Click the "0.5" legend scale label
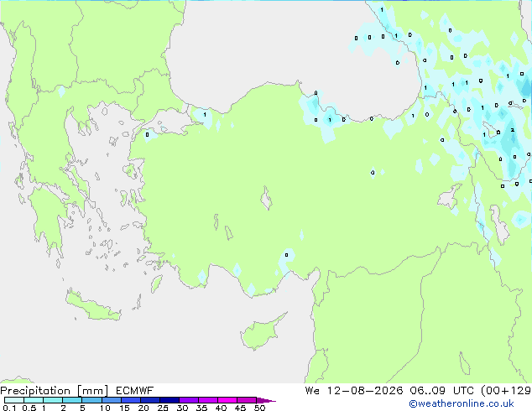The height and width of the screenshot is (411, 532). click(29, 408)
